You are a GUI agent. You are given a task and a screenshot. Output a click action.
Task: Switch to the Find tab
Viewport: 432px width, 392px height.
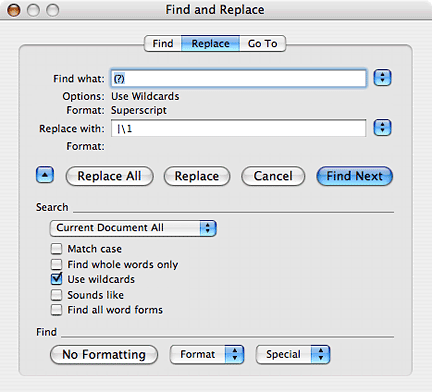(163, 44)
